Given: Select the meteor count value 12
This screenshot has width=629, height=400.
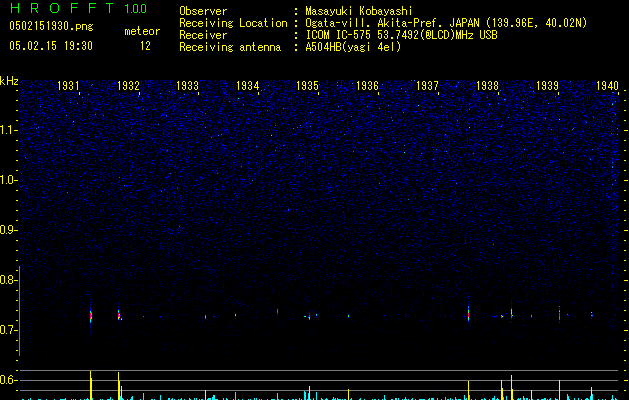Looking at the screenshot, I should point(145,46).
